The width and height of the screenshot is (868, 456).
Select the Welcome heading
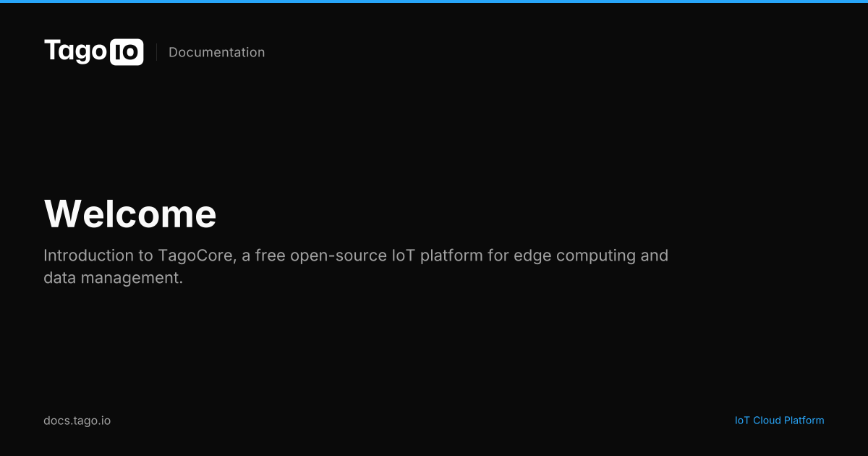click(130, 214)
